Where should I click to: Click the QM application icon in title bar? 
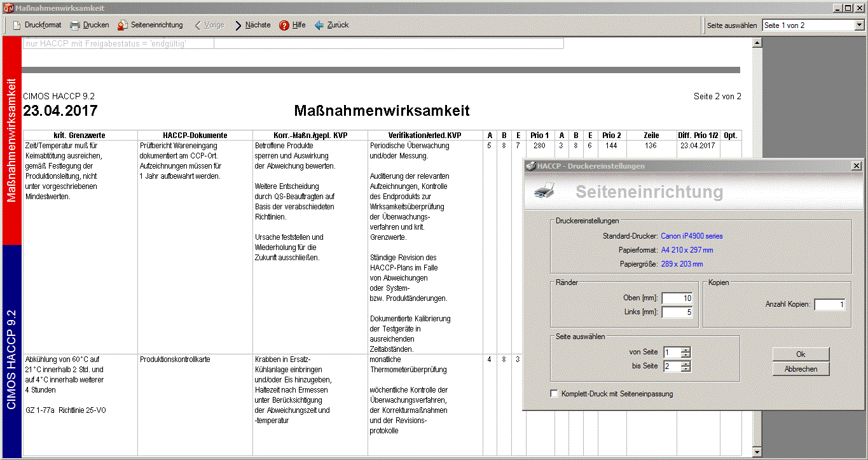(8, 8)
